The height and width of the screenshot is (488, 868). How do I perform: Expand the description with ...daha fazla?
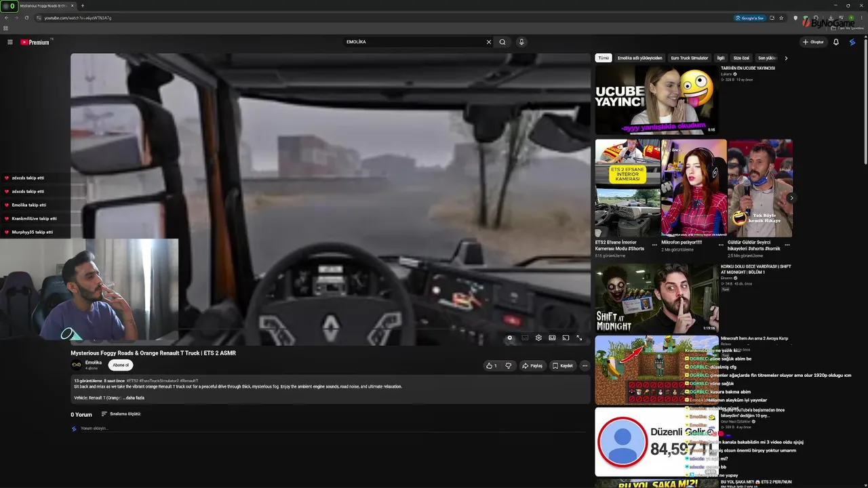134,398
